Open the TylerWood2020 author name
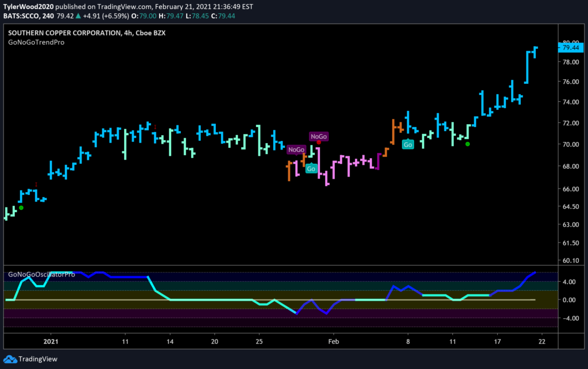The height and width of the screenshot is (369, 588). point(29,7)
